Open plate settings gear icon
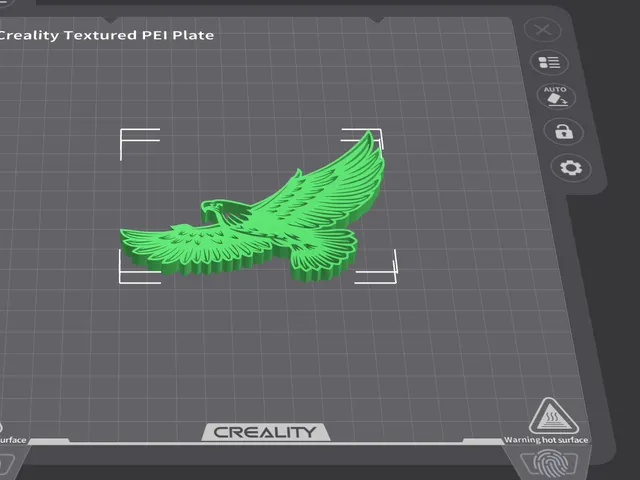640x480 pixels. 571,168
